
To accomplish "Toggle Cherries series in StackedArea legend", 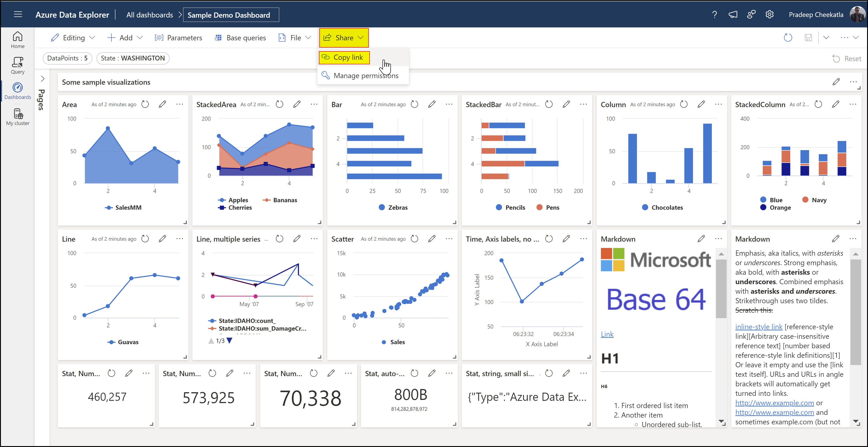I will point(235,208).
